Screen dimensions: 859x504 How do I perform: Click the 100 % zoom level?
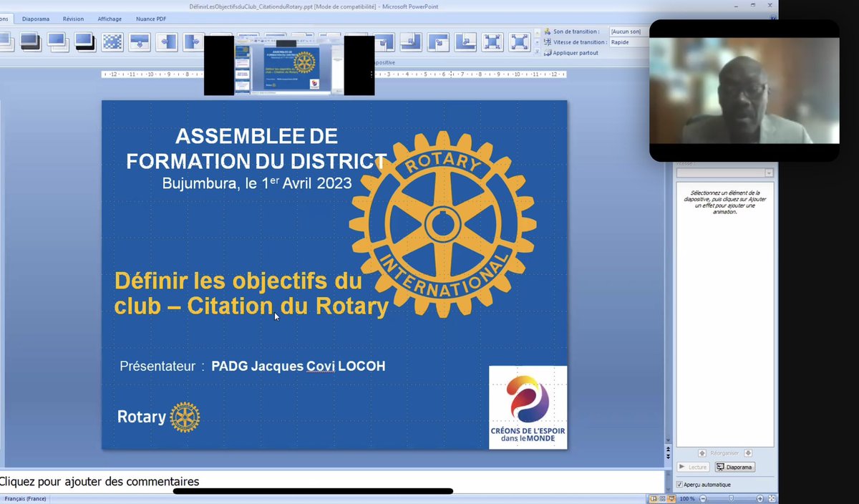click(x=687, y=498)
